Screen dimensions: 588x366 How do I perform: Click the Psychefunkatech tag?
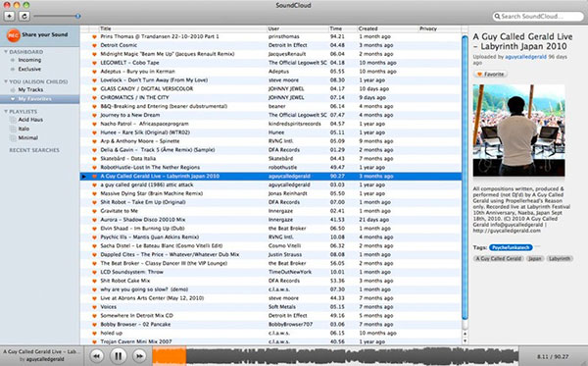(x=511, y=247)
